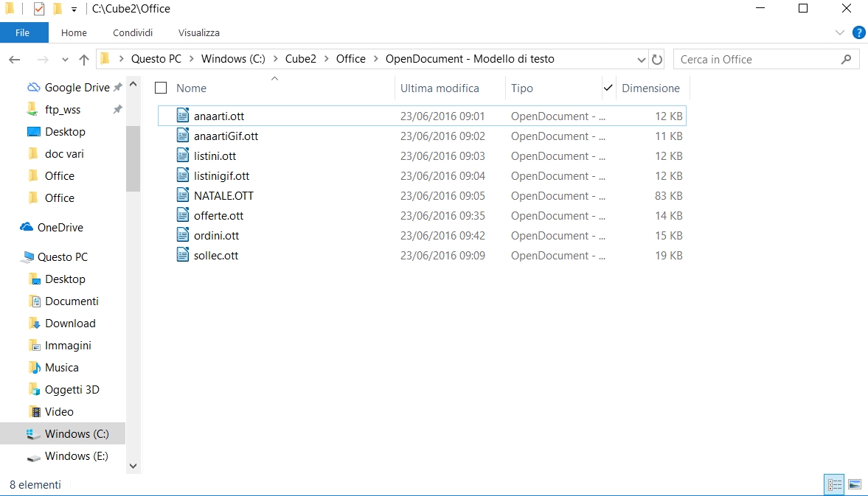Select the OneDrive cloud icon in sidebar
The height and width of the screenshot is (496, 868).
pyautogui.click(x=27, y=228)
